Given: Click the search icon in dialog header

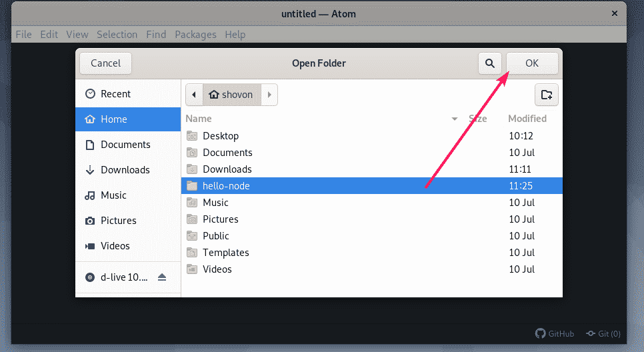Looking at the screenshot, I should (x=489, y=63).
